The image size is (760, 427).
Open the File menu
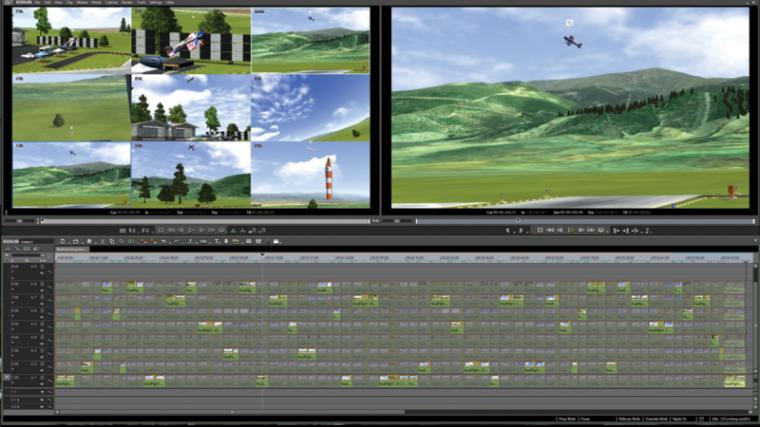37,2
